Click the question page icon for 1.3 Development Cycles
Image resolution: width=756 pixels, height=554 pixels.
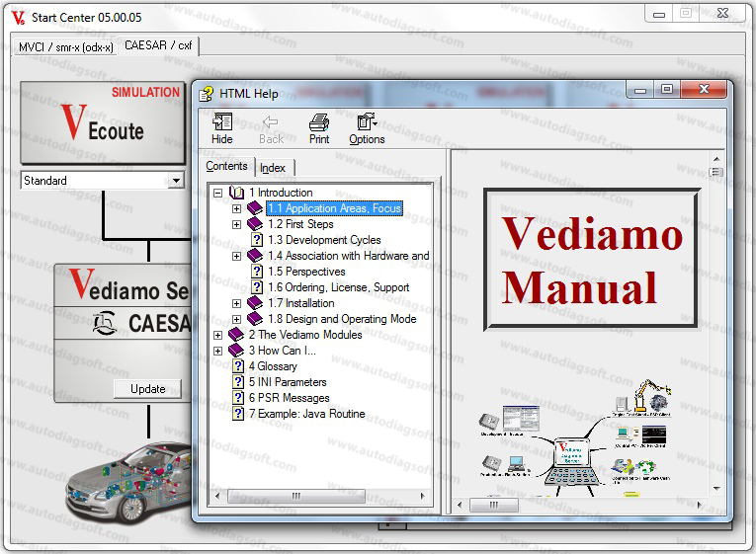[x=257, y=240]
